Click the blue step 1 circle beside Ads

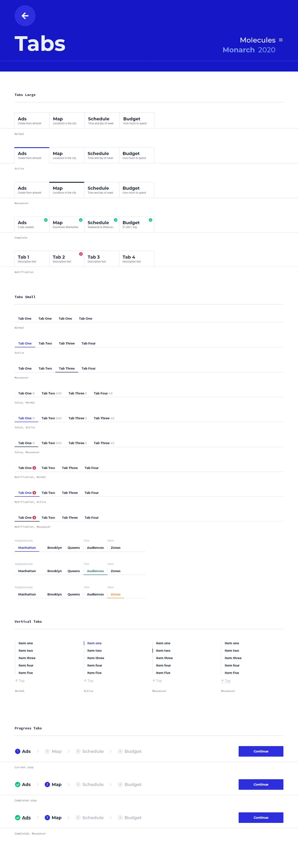pyautogui.click(x=17, y=751)
